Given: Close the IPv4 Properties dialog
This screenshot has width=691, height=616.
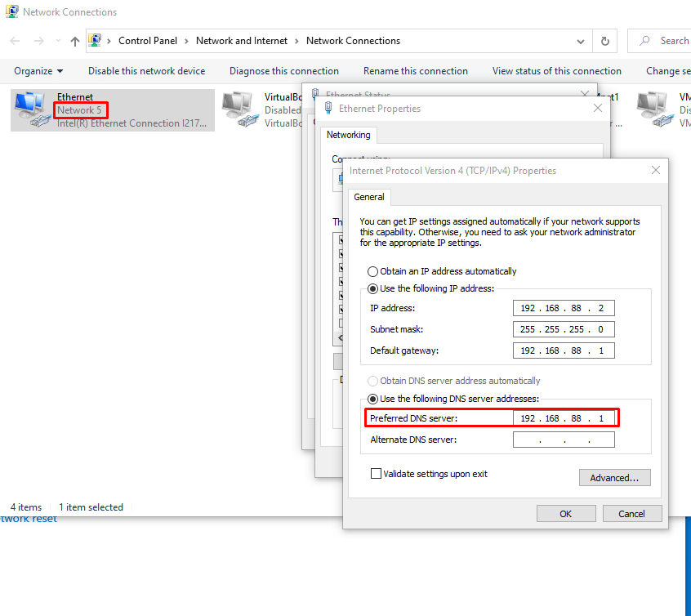Looking at the screenshot, I should pyautogui.click(x=656, y=171).
